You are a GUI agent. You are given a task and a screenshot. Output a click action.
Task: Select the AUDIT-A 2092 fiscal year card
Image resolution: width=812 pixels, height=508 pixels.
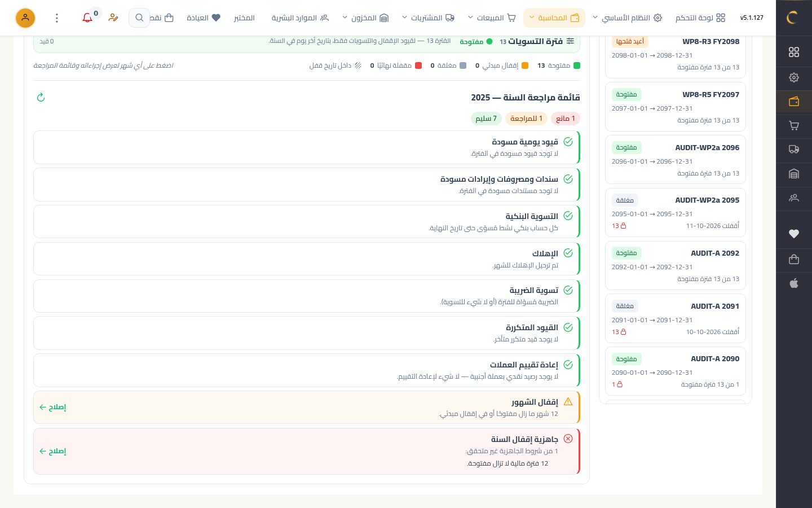point(676,266)
